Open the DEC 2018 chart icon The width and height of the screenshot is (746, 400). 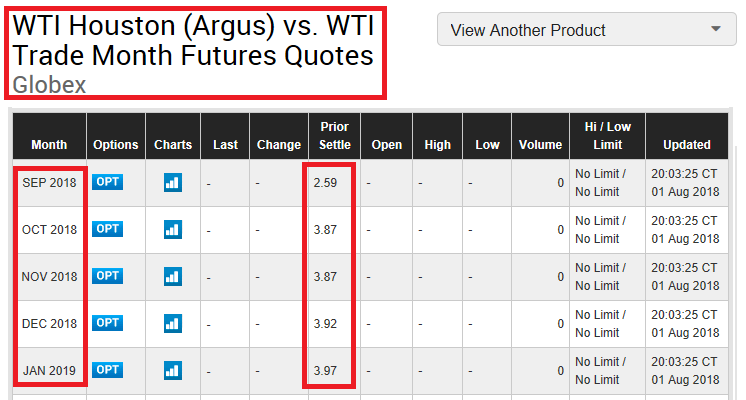pos(173,324)
